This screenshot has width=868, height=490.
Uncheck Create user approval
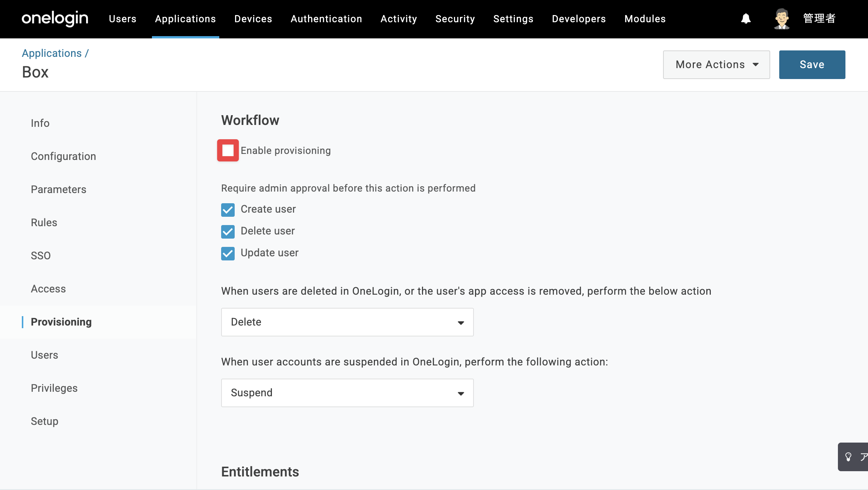(228, 210)
